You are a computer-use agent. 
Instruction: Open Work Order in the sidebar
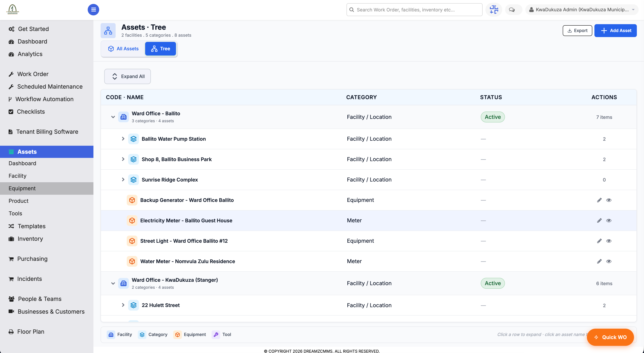[x=33, y=74]
